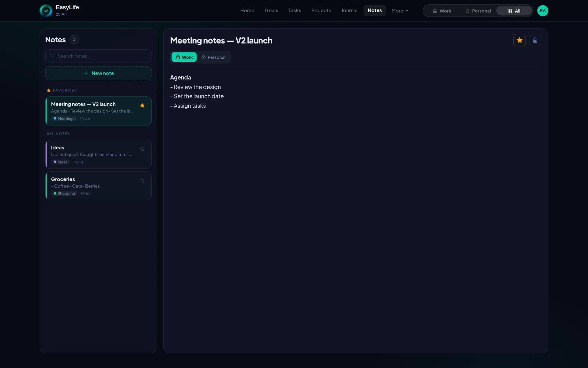The image size is (588, 368).
Task: Click the Shopping tag on Groceries
Action: coord(64,194)
